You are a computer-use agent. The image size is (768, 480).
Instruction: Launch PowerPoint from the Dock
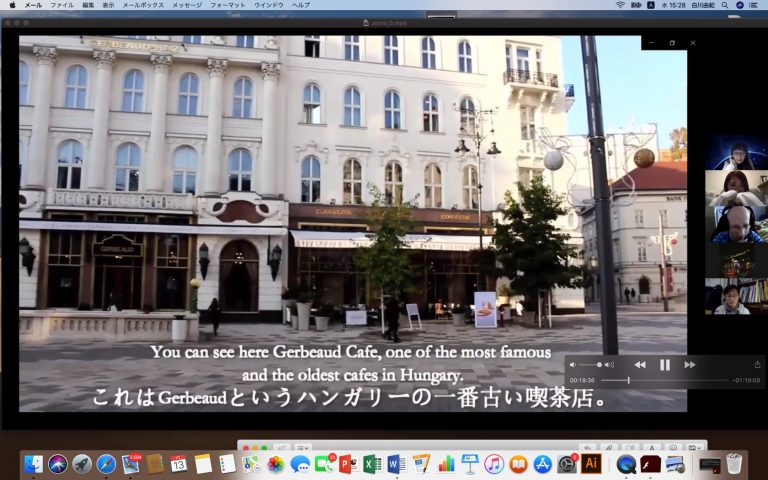(x=348, y=463)
